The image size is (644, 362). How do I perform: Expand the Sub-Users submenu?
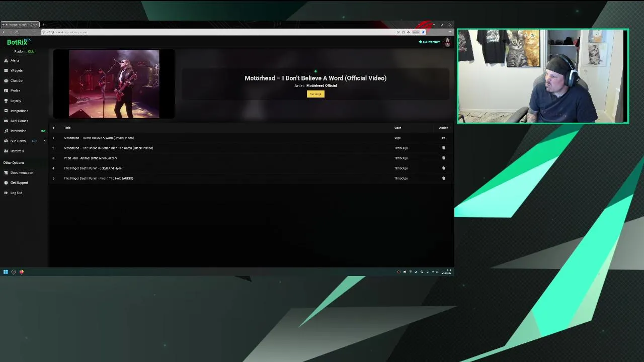pyautogui.click(x=45, y=141)
